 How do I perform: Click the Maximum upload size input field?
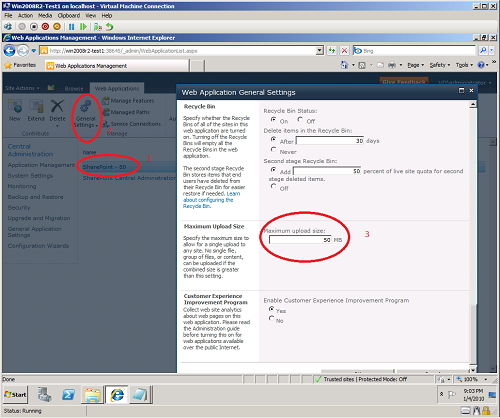(x=300, y=240)
